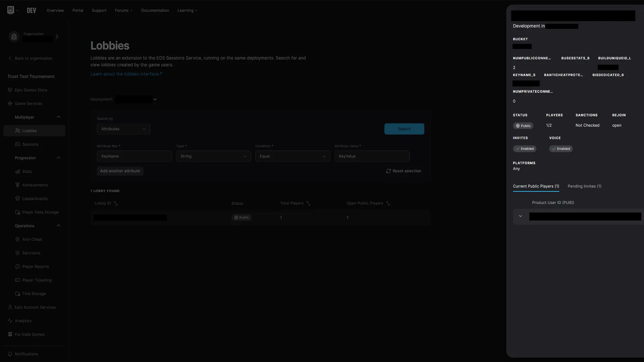Click the Game Services icon

click(10, 104)
